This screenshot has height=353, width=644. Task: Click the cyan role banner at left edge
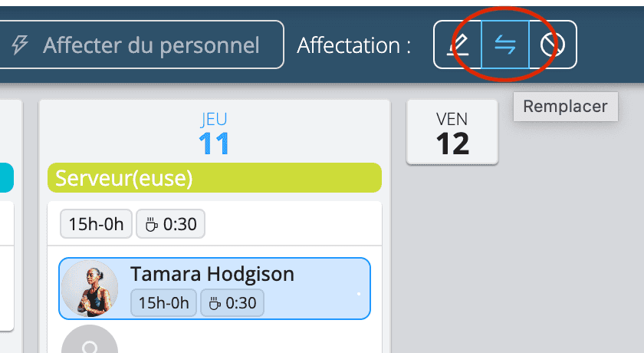7,177
